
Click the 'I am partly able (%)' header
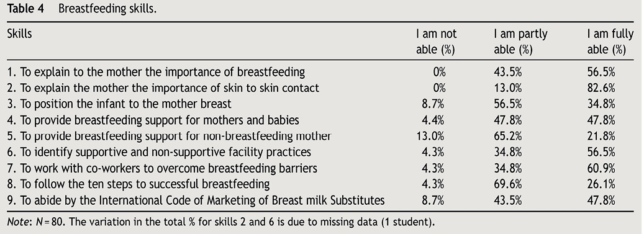(520, 42)
